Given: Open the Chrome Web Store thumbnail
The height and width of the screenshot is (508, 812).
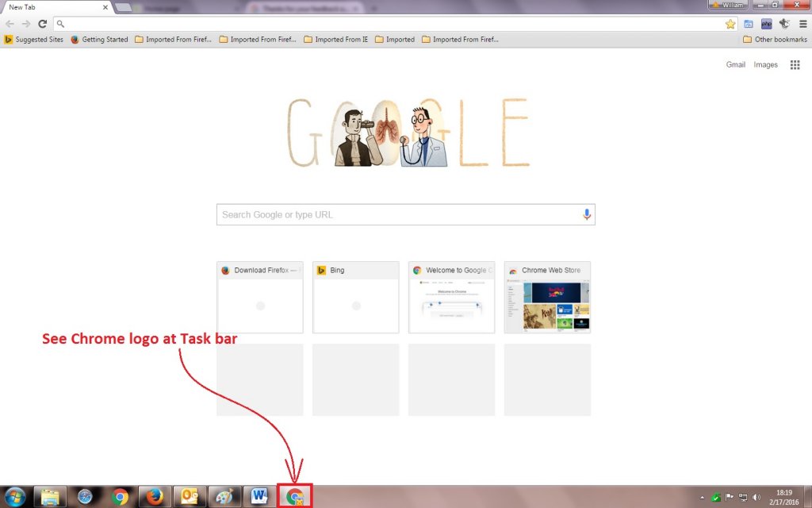Looking at the screenshot, I should [547, 298].
